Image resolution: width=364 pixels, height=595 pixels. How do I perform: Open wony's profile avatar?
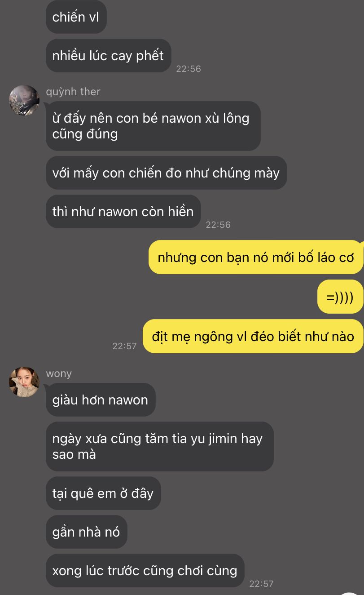[24, 382]
